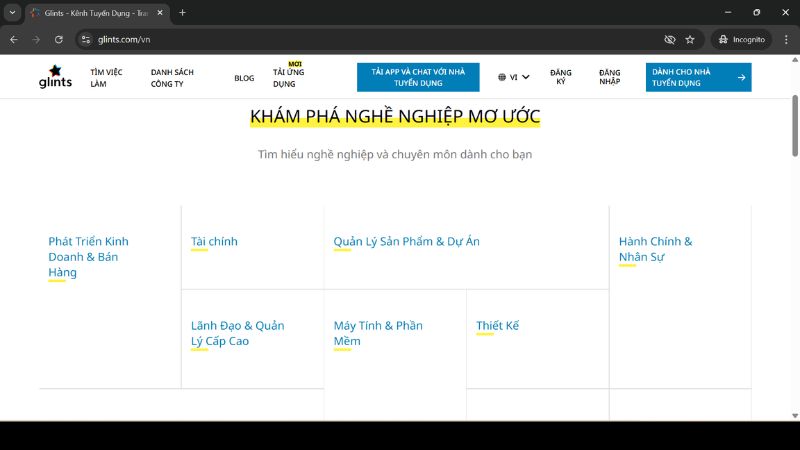This screenshot has width=800, height=450.
Task: Click the page vertical scrollbar thumb
Action: [x=795, y=126]
